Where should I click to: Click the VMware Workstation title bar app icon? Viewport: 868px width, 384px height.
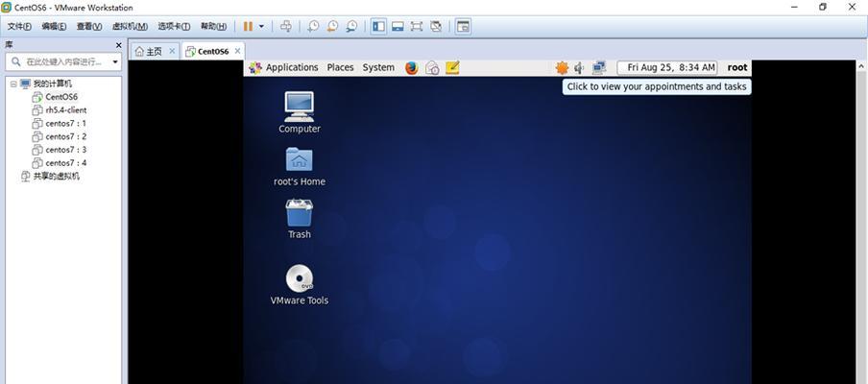tap(7, 7)
